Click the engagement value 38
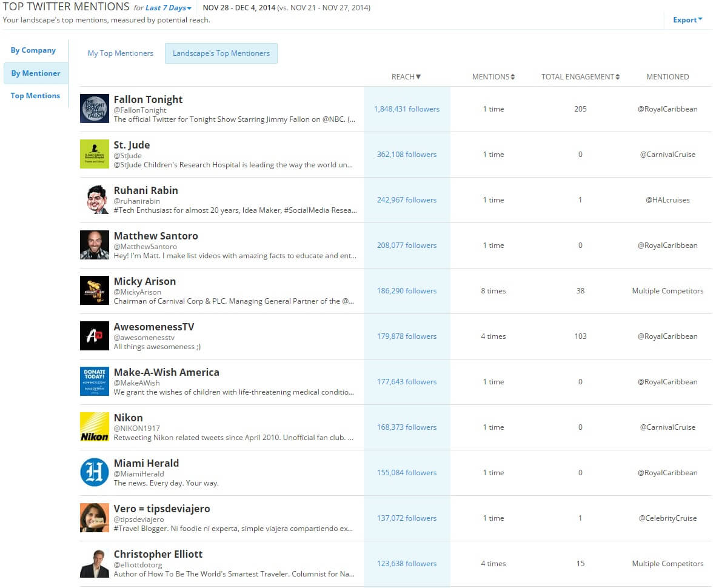Image resolution: width=719 pixels, height=588 pixels. point(581,291)
